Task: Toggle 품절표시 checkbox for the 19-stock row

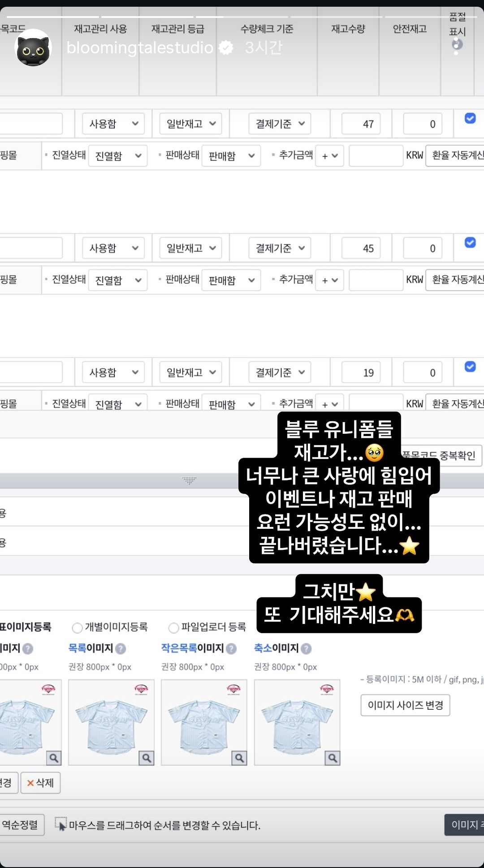Action: pyautogui.click(x=470, y=367)
